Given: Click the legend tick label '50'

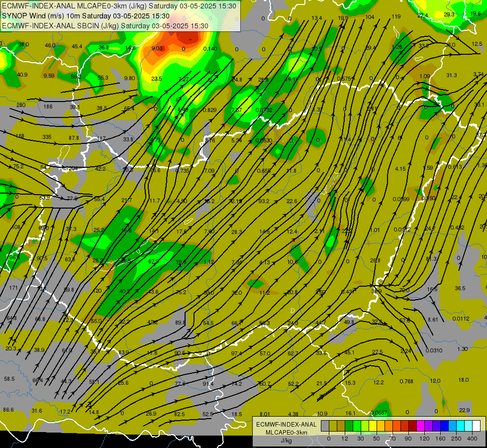Looking at the screenshot, I should click(377, 439).
